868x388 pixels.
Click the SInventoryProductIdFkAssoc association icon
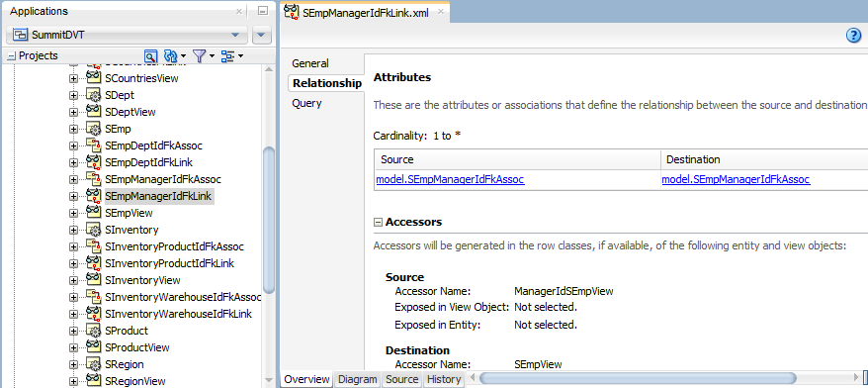[93, 246]
